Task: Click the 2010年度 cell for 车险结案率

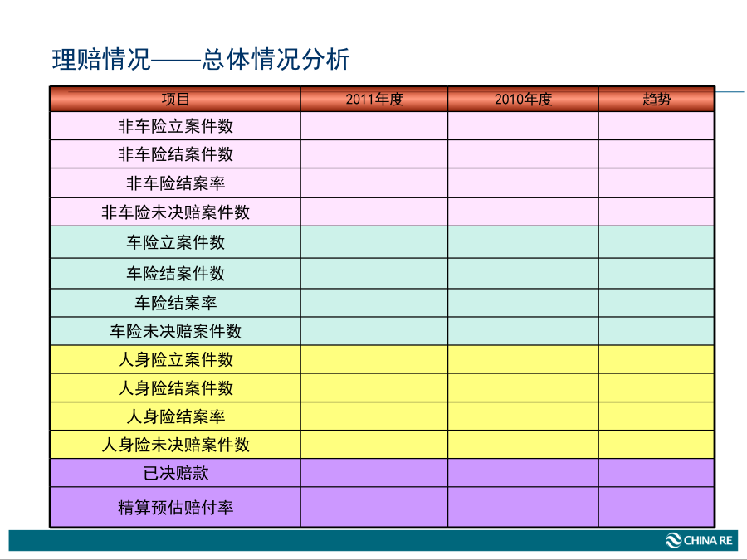Action: [523, 303]
